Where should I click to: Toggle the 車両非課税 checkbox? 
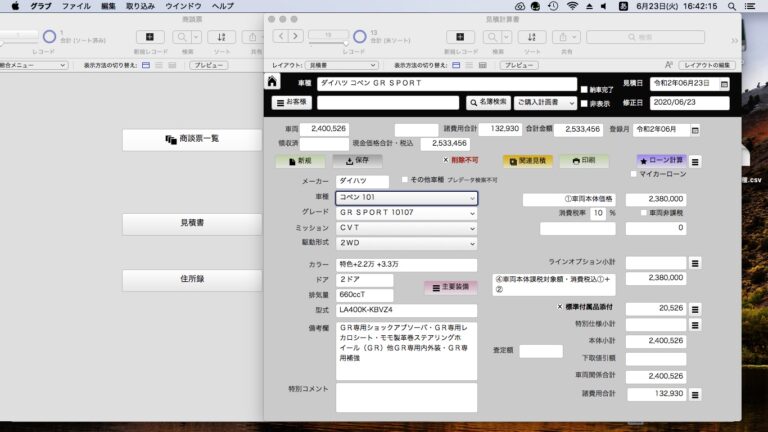[644, 213]
